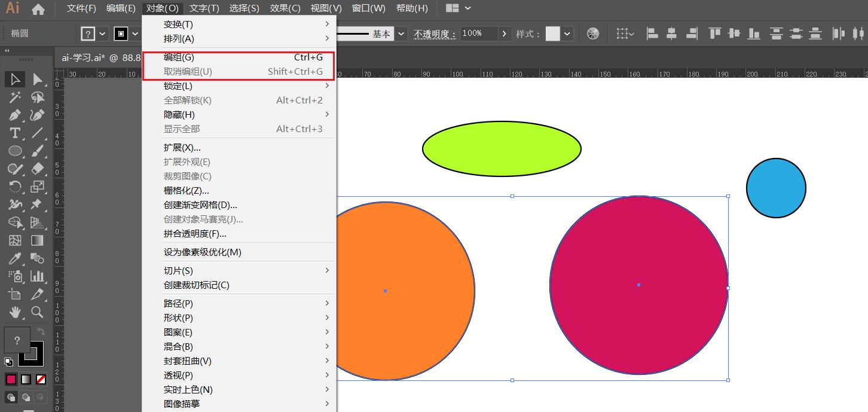This screenshot has width=868, height=412.
Task: Choose the Type tool
Action: pos(16,133)
